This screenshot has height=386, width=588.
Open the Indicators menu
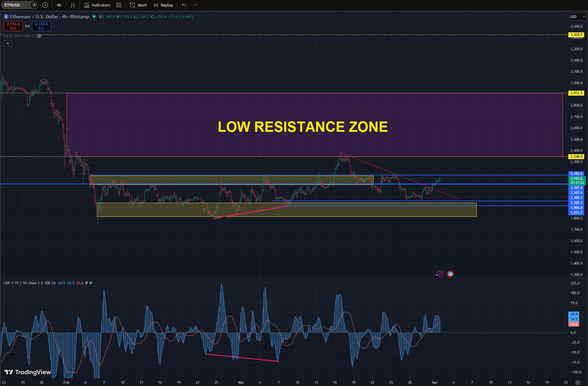click(x=97, y=5)
